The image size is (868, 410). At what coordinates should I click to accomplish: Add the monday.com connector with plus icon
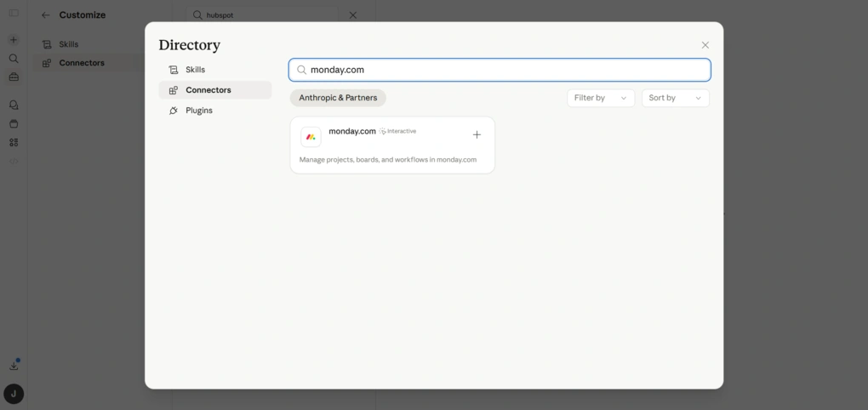[477, 134]
